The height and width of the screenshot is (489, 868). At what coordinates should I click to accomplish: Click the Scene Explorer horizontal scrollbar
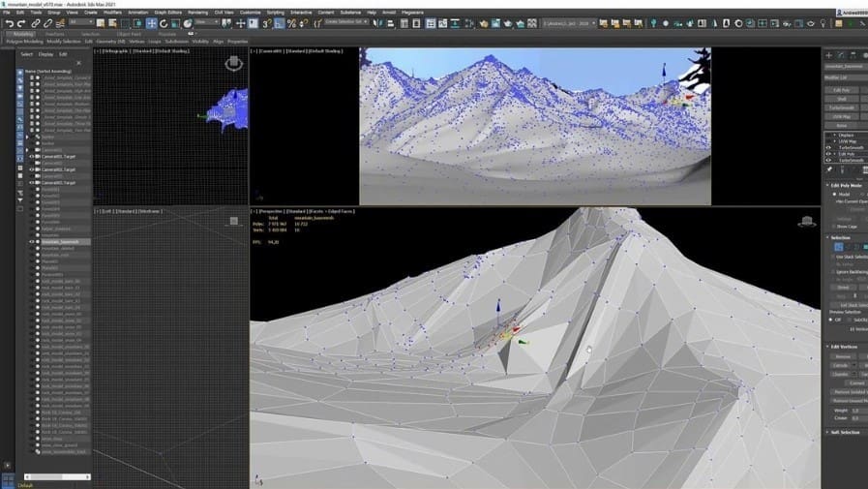pyautogui.click(x=57, y=476)
